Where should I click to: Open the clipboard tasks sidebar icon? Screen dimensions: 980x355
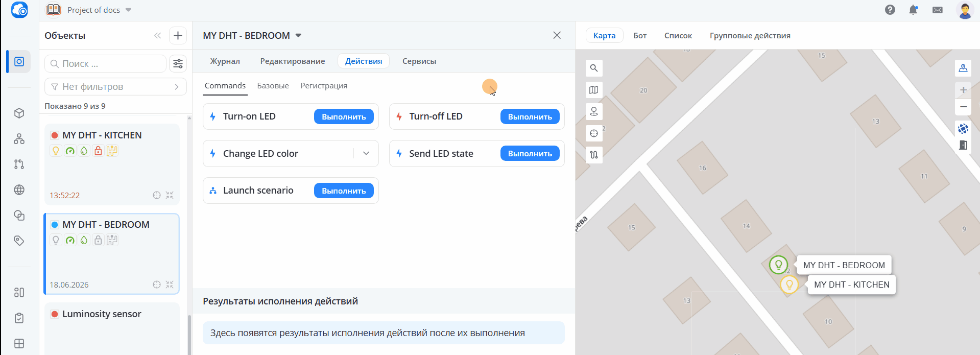coord(19,318)
